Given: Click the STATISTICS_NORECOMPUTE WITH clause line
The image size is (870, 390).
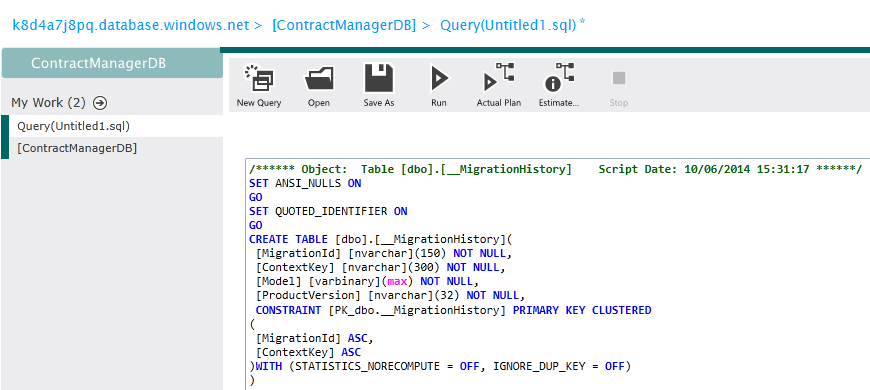Looking at the screenshot, I should coord(441,366).
